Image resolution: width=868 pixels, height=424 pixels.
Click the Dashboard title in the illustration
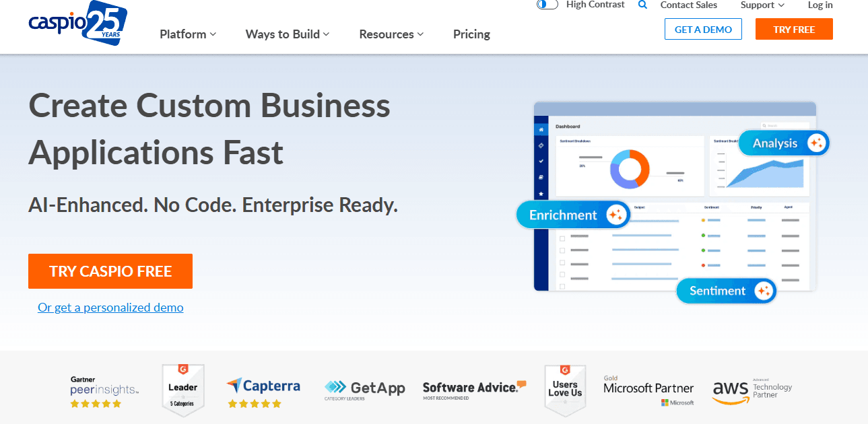coord(568,127)
